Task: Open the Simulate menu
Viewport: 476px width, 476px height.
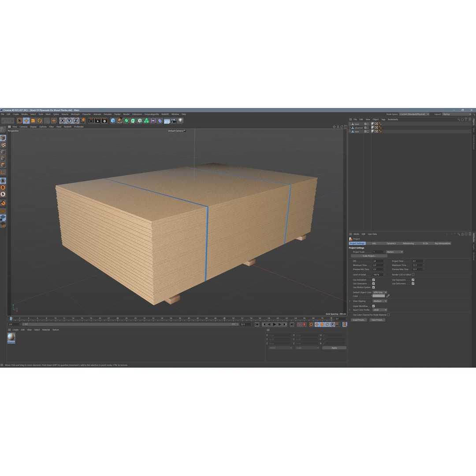Action: 108,114
